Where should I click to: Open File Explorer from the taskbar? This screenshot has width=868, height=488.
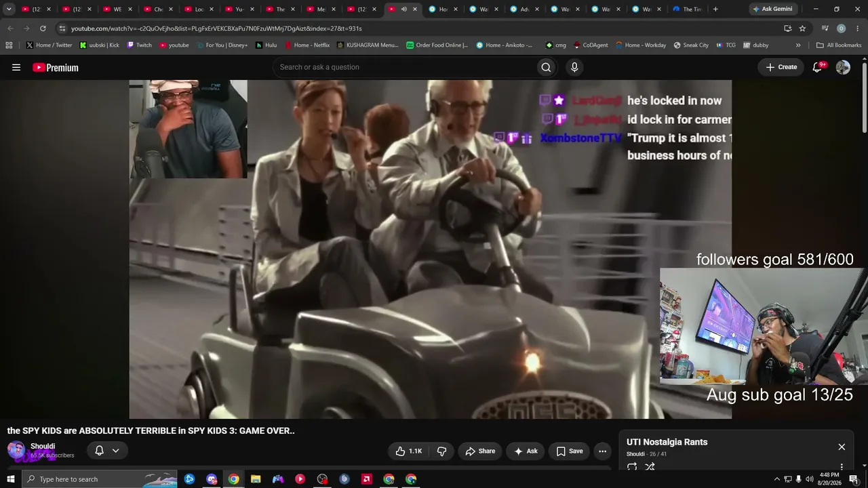[x=256, y=479]
